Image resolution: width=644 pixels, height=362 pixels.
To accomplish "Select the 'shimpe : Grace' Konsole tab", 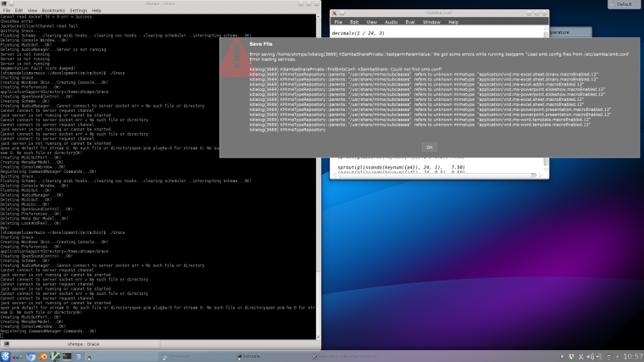I will [83, 344].
